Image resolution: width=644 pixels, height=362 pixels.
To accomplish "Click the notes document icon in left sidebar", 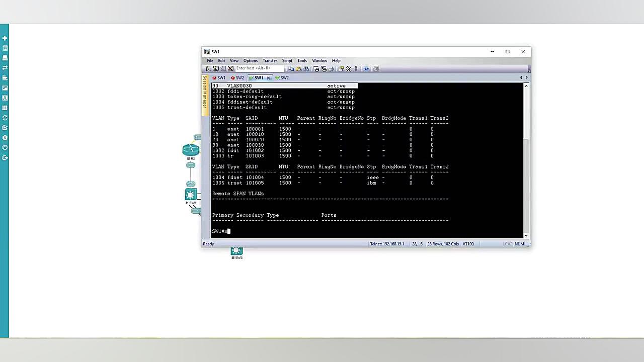I will tap(5, 48).
